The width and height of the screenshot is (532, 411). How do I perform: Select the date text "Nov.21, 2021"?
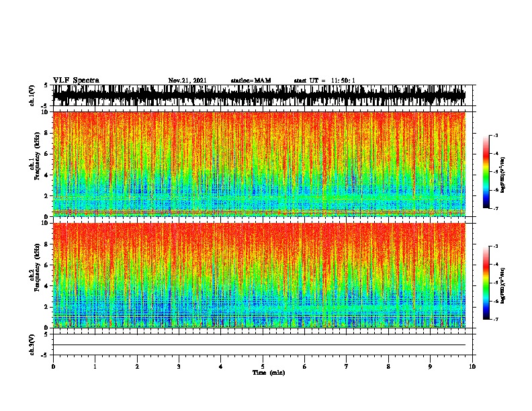[187, 81]
